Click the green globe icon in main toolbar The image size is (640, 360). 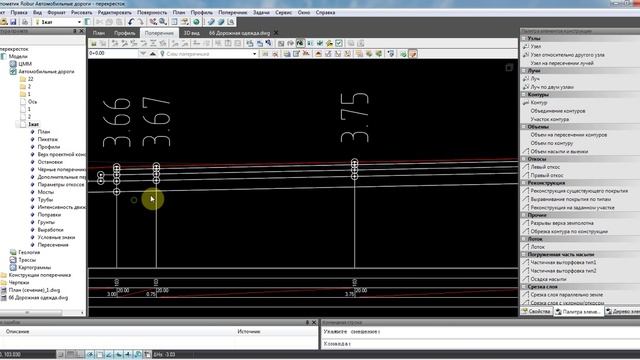pos(196,22)
